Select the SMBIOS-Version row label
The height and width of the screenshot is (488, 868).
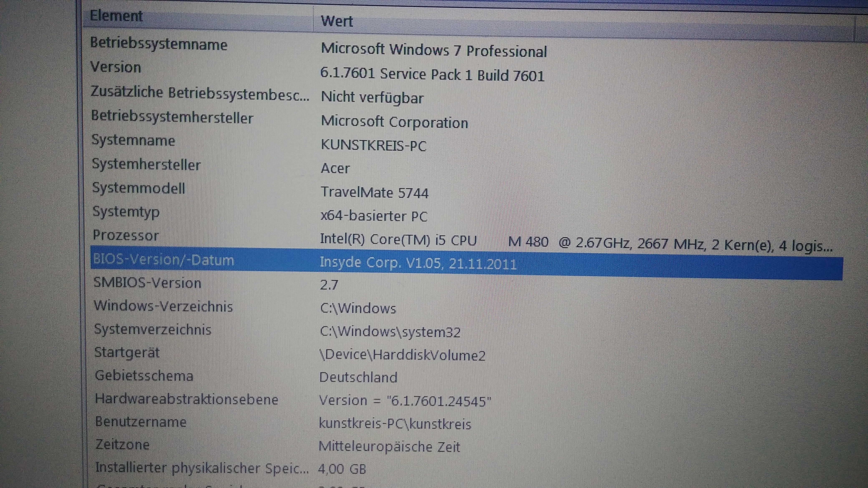147,283
